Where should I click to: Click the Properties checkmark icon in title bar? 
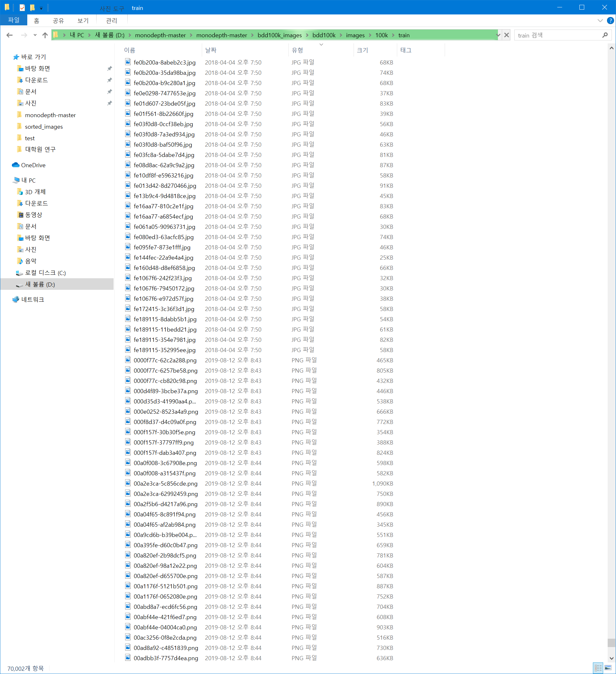tap(22, 8)
